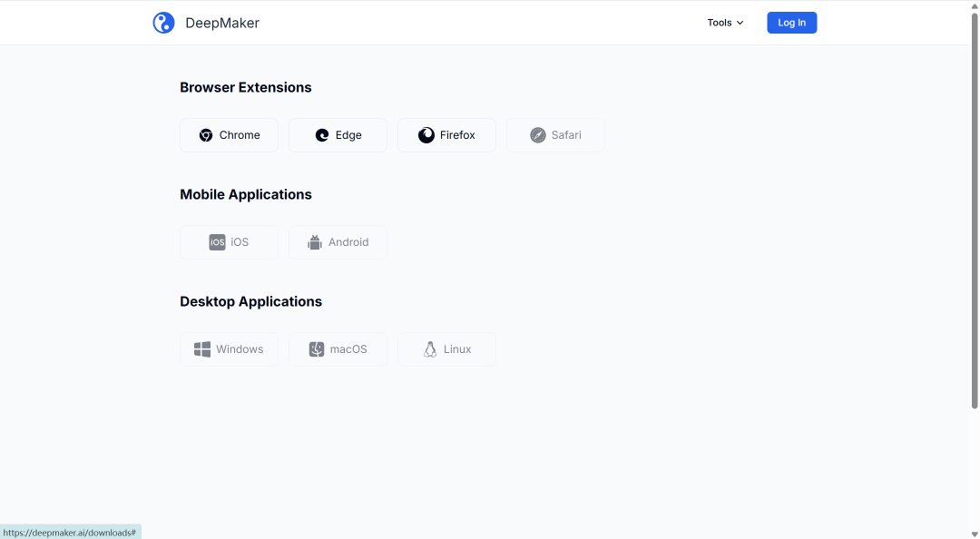Click the Windows logo icon

click(201, 349)
